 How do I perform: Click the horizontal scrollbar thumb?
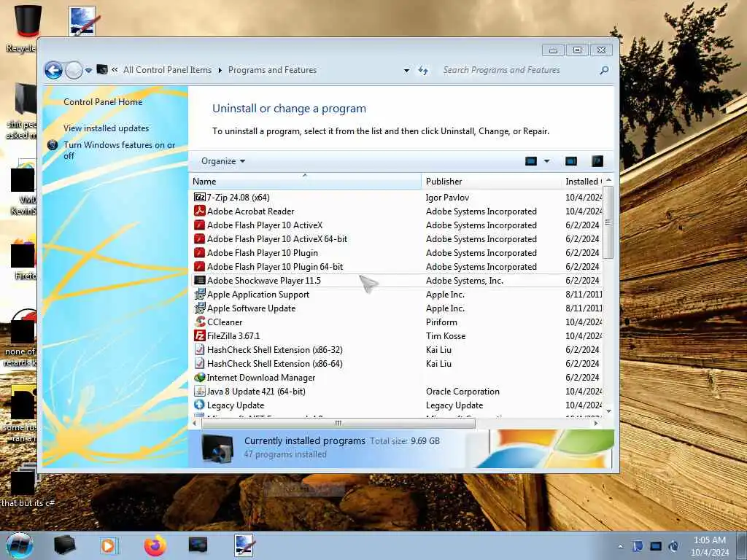pos(338,423)
